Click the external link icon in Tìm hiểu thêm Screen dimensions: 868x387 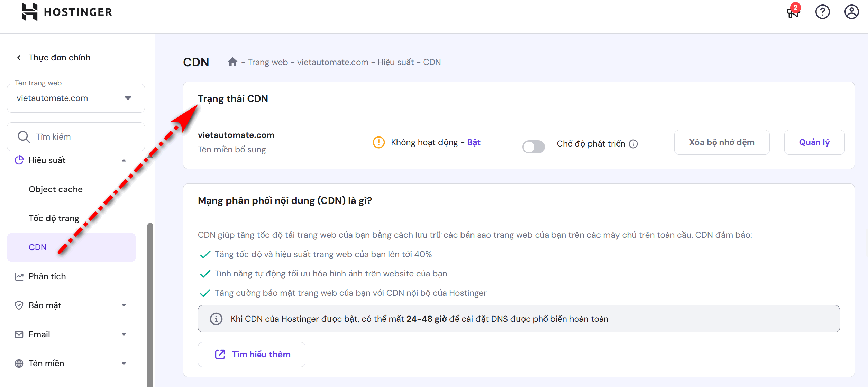(x=220, y=355)
